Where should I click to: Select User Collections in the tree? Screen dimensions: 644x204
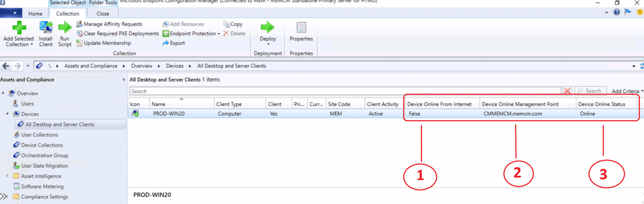tap(40, 135)
